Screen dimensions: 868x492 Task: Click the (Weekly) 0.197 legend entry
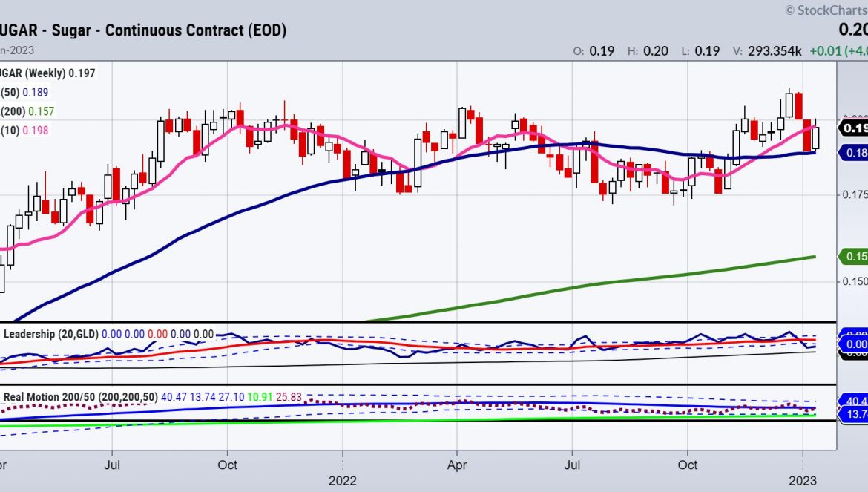47,73
